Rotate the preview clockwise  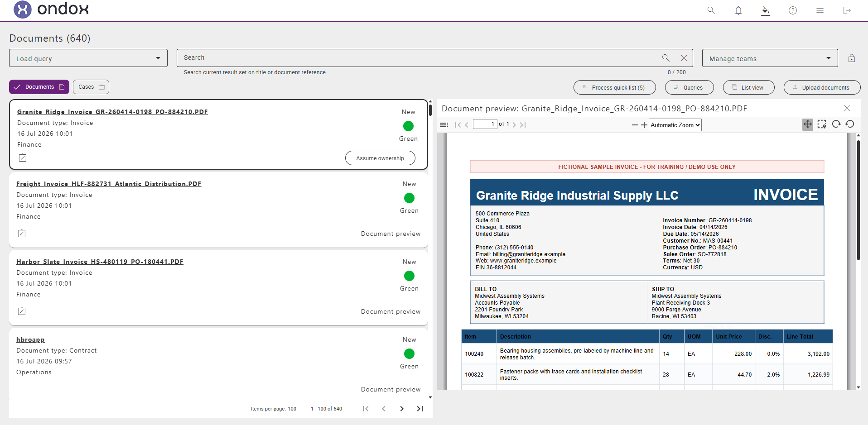(836, 124)
